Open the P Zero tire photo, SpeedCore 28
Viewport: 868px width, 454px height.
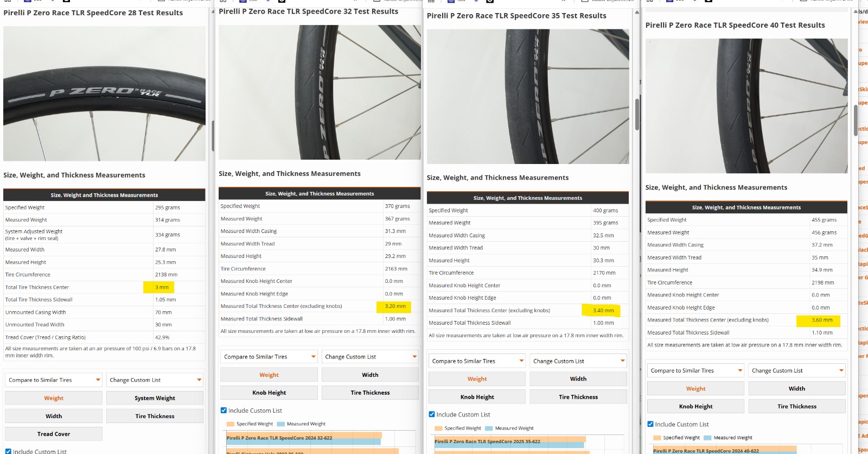[x=104, y=93]
